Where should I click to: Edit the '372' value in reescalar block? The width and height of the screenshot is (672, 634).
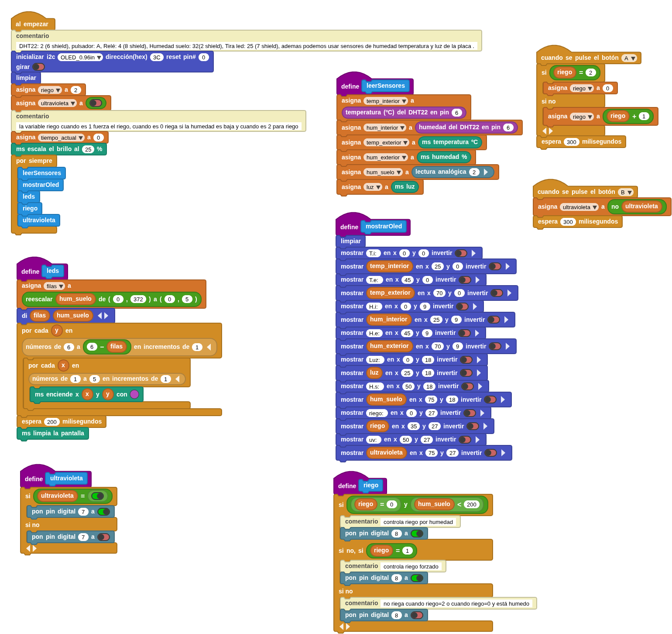pyautogui.click(x=138, y=299)
